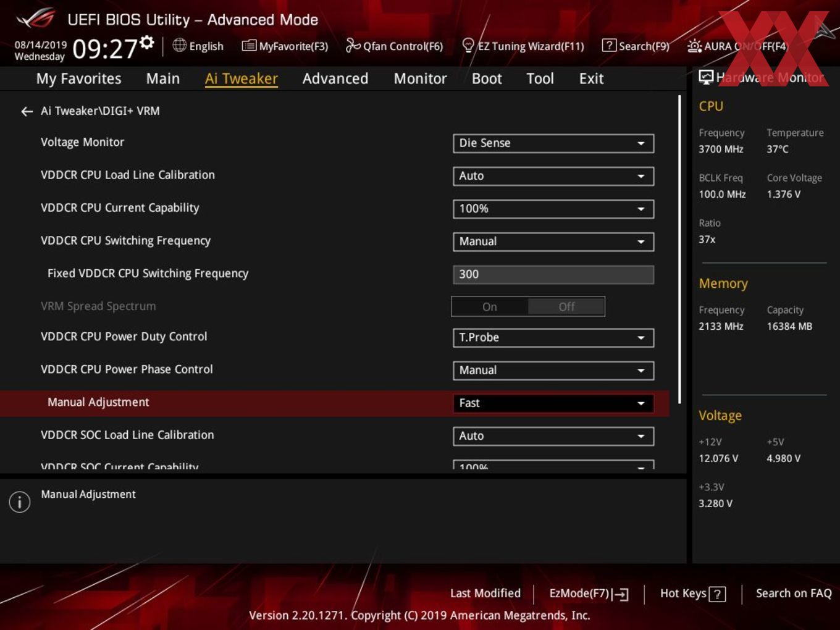840x630 pixels.
Task: Switch to Boot tab
Action: (487, 78)
